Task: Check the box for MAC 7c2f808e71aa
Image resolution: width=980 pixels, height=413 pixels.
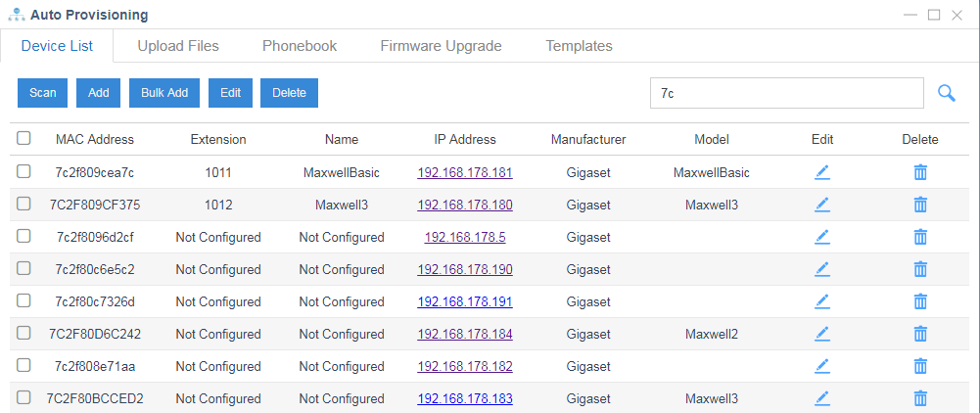Action: [x=23, y=365]
